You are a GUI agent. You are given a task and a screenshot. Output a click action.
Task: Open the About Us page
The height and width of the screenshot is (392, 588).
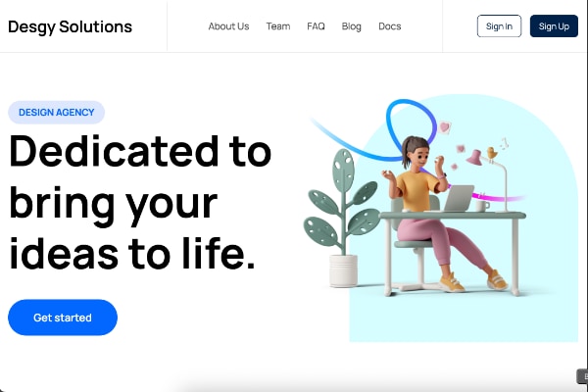[x=228, y=26]
